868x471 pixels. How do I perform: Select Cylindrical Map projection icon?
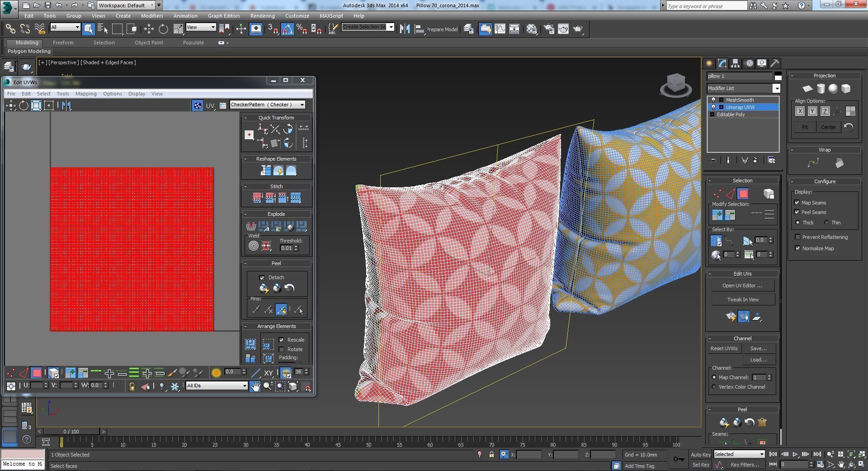821,89
